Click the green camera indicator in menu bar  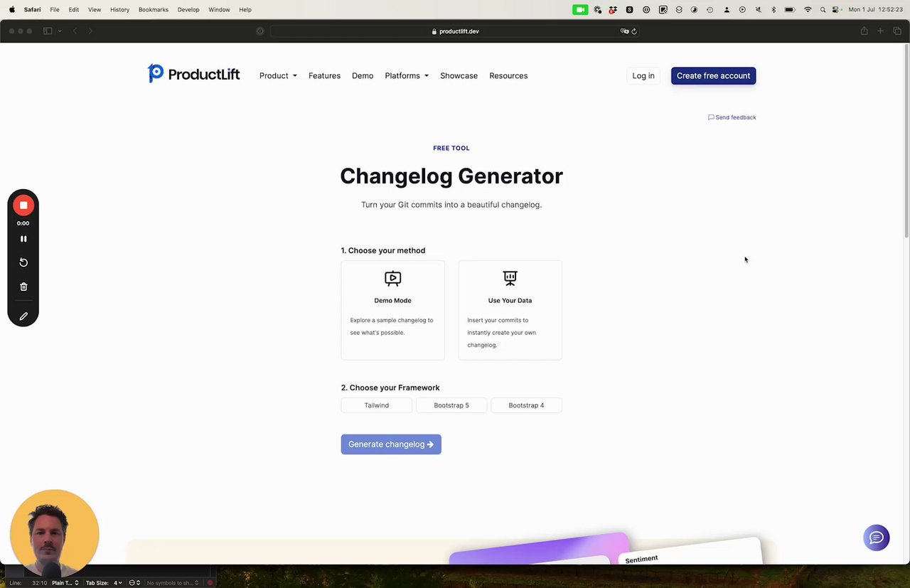pyautogui.click(x=580, y=9)
